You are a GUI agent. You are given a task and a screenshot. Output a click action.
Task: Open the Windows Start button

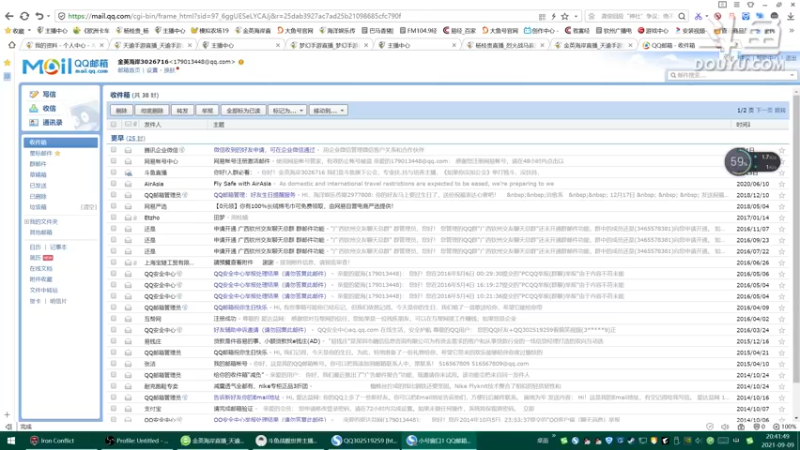coord(10,440)
